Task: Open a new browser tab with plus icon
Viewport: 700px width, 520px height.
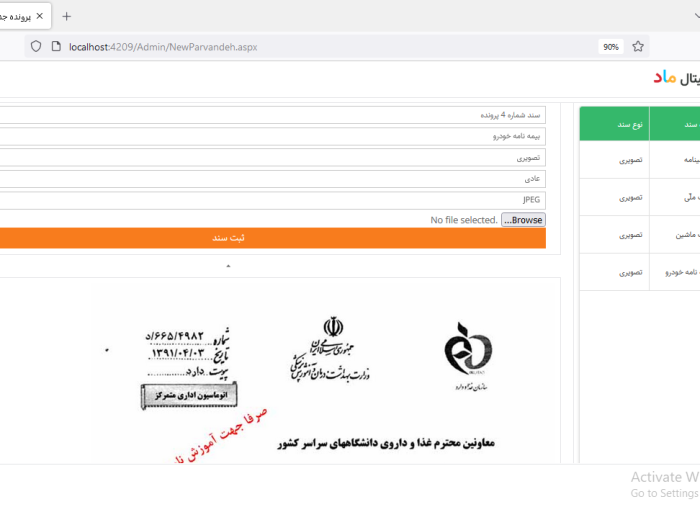Action: point(67,16)
